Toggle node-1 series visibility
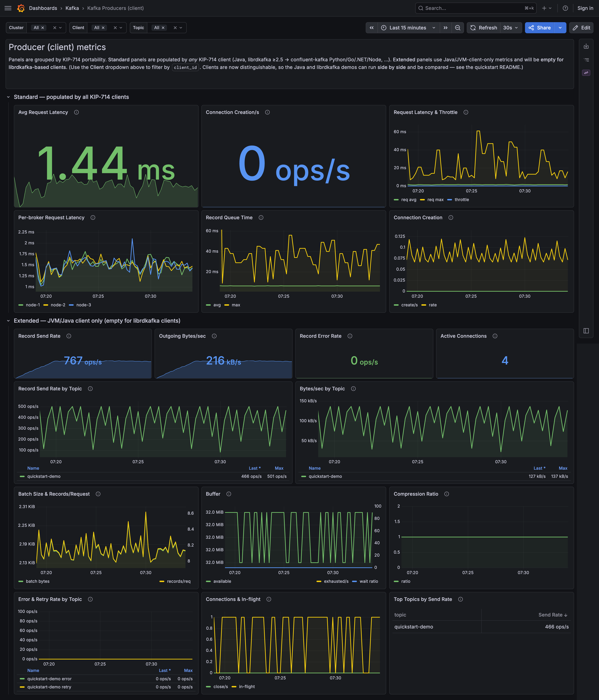 pos(33,305)
